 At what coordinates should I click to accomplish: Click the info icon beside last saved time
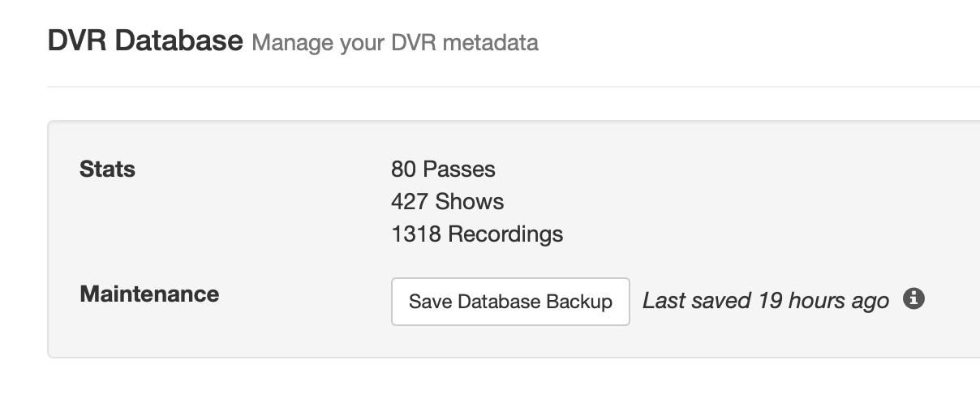[x=914, y=298]
